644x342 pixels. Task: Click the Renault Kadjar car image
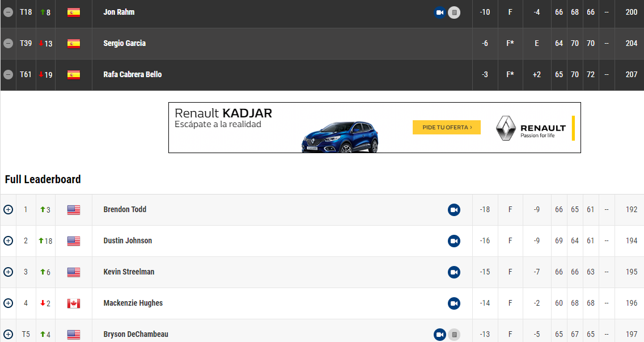click(x=340, y=136)
